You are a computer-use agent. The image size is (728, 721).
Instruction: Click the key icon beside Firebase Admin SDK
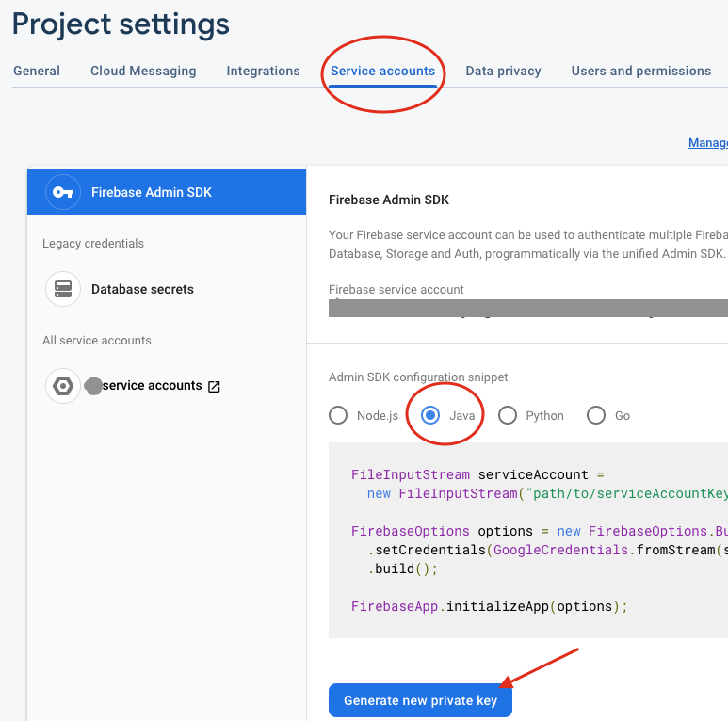pyautogui.click(x=63, y=192)
